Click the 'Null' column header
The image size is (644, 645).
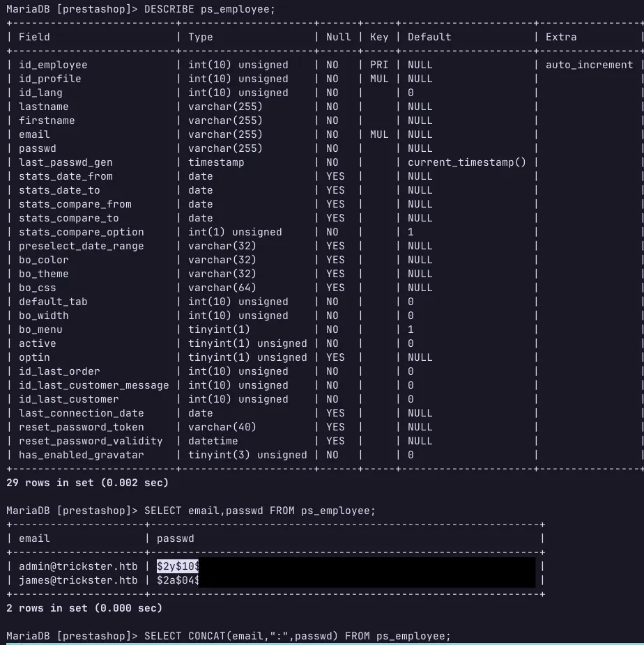click(338, 37)
